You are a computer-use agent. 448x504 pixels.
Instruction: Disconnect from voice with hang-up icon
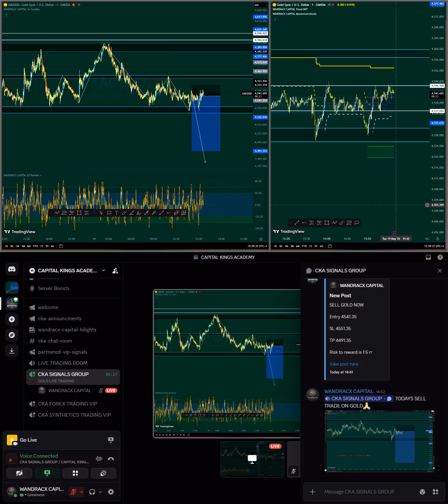111,459
